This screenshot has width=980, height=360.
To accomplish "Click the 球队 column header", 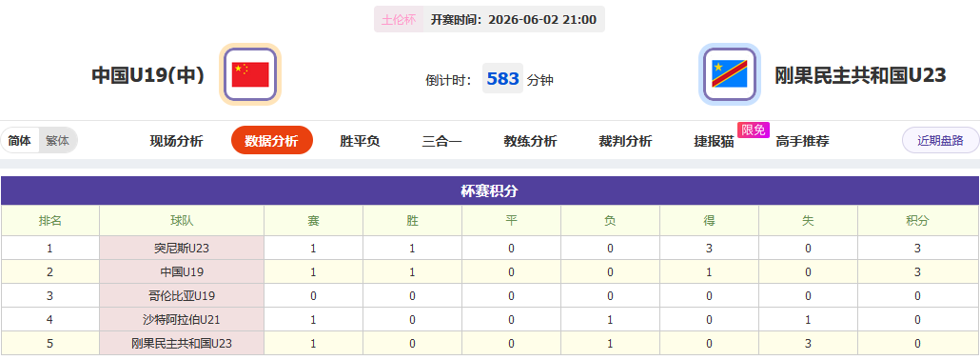I will 182,220.
